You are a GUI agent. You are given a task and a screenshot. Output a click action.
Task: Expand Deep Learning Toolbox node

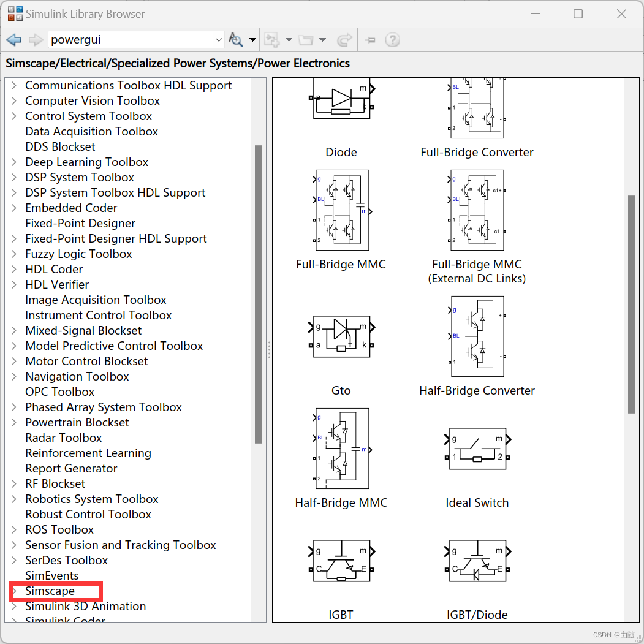(x=14, y=162)
